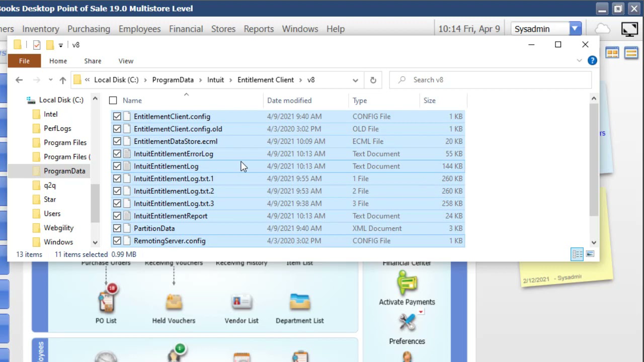Open the Held Vouchers icon
The width and height of the screenshot is (644, 362).
click(174, 302)
